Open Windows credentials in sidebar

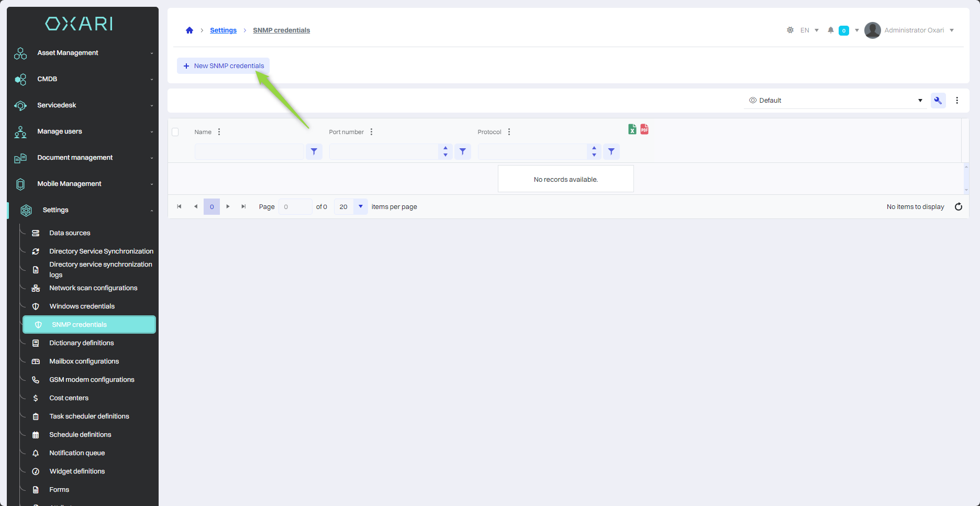82,306
